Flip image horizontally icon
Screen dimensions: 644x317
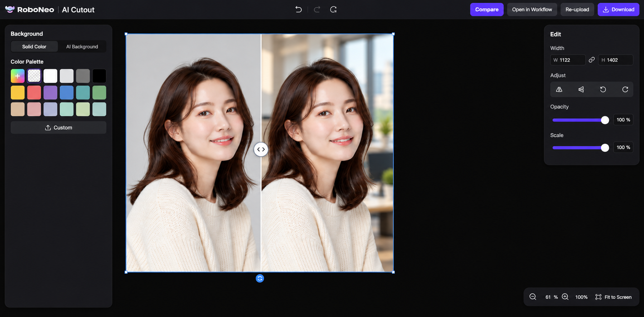559,89
